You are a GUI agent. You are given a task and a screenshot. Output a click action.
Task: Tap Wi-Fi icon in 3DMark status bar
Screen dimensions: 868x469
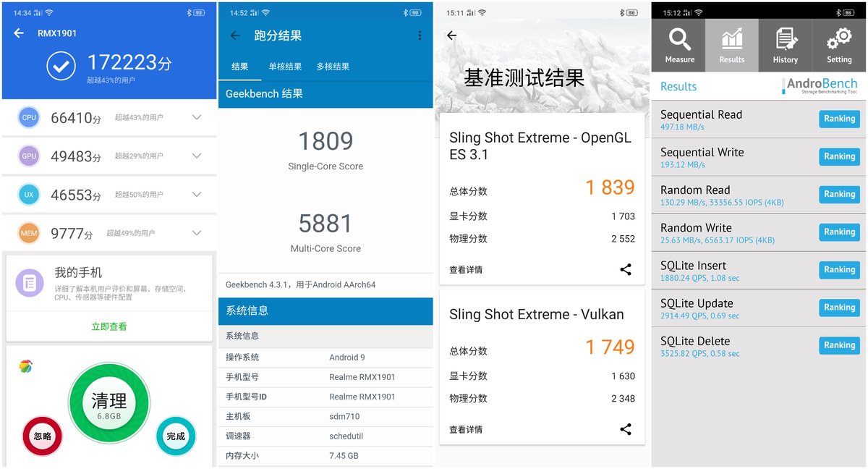click(482, 12)
